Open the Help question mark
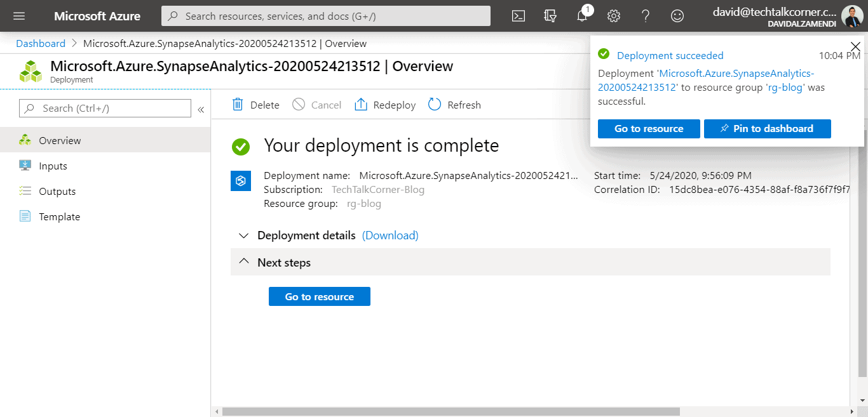The image size is (868, 417). point(646,16)
